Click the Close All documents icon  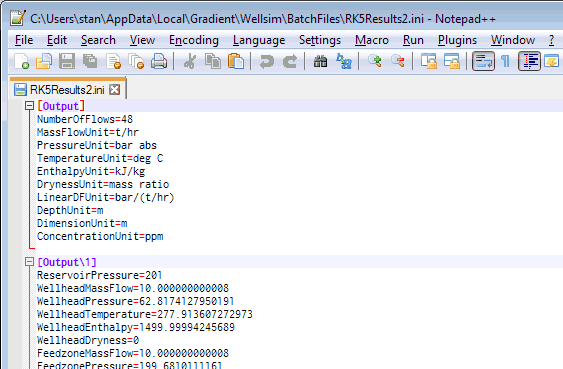point(136,61)
